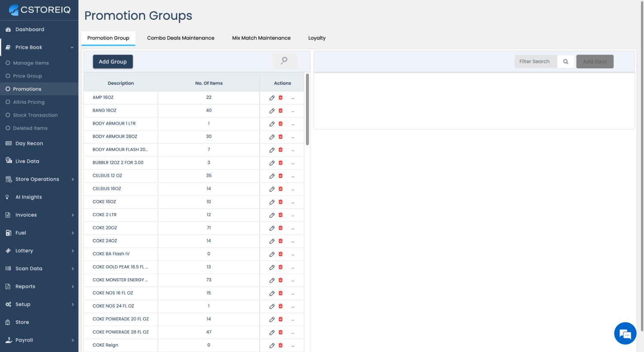
Task: Click the Filter Search magnifier button
Action: tap(566, 62)
